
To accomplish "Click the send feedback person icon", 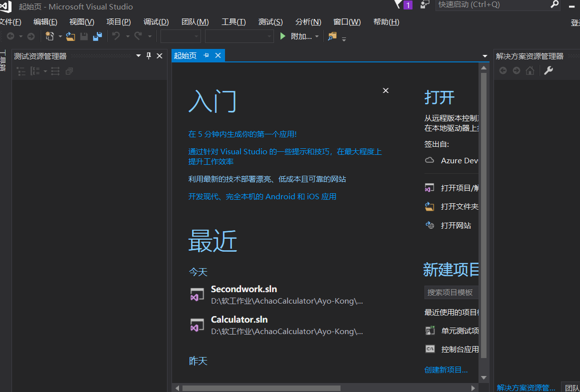I will (424, 4).
